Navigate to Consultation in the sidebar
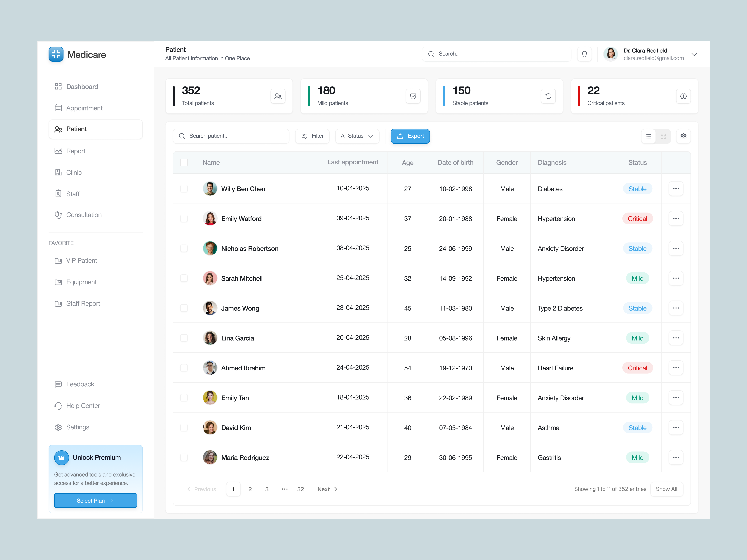Viewport: 747px width, 560px height. pyautogui.click(x=84, y=215)
